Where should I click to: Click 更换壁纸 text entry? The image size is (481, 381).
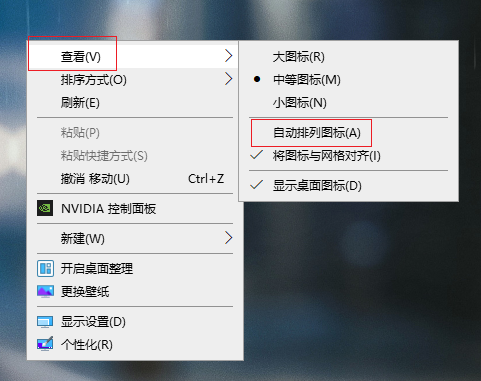coord(85,292)
